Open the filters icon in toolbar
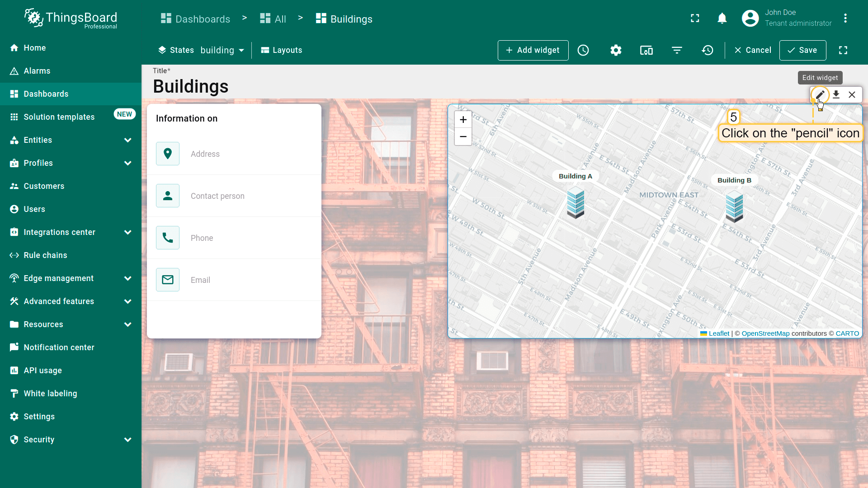The width and height of the screenshot is (868, 488). pyautogui.click(x=677, y=50)
